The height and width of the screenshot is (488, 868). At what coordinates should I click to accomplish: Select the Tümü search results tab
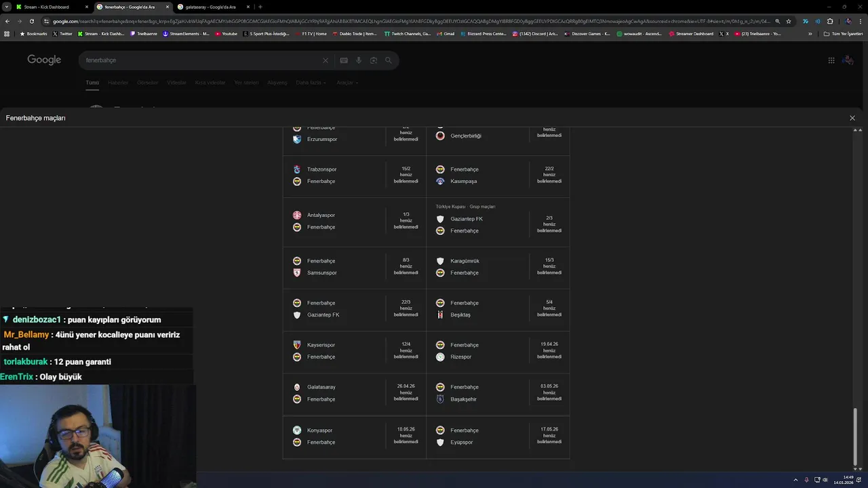pos(92,83)
